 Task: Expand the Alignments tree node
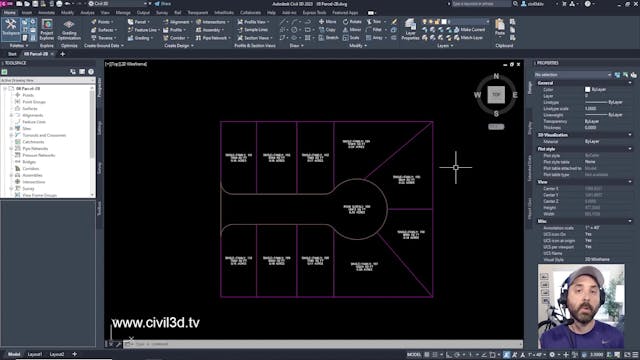(x=11, y=116)
